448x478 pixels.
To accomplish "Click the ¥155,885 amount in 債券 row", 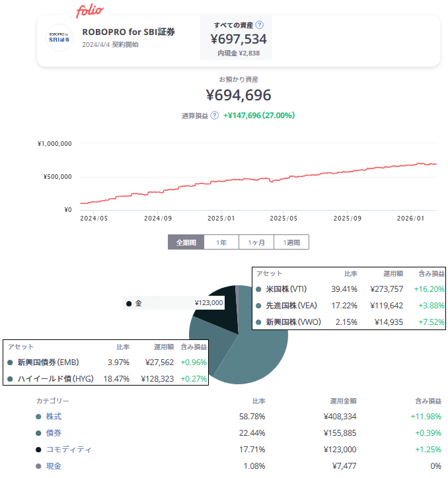I will point(340,433).
